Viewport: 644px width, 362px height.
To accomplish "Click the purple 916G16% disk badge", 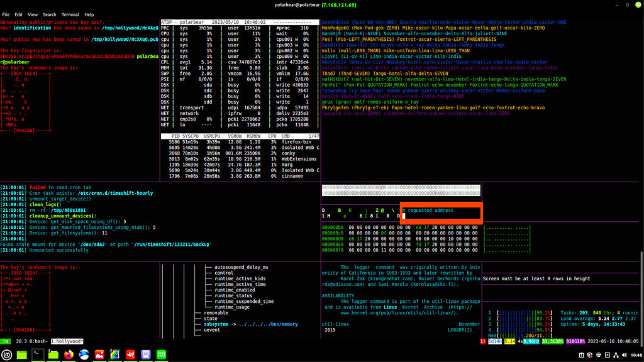I will click(575, 341).
